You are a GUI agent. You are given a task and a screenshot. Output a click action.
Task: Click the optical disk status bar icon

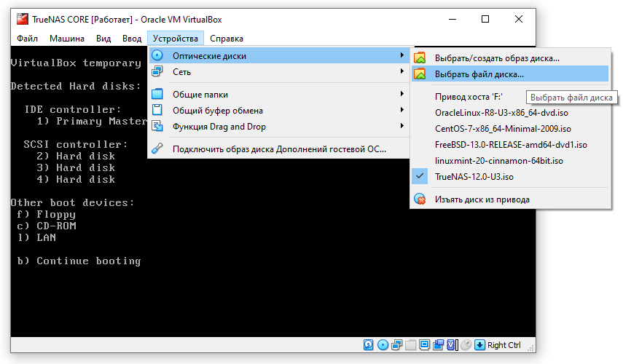tap(383, 345)
